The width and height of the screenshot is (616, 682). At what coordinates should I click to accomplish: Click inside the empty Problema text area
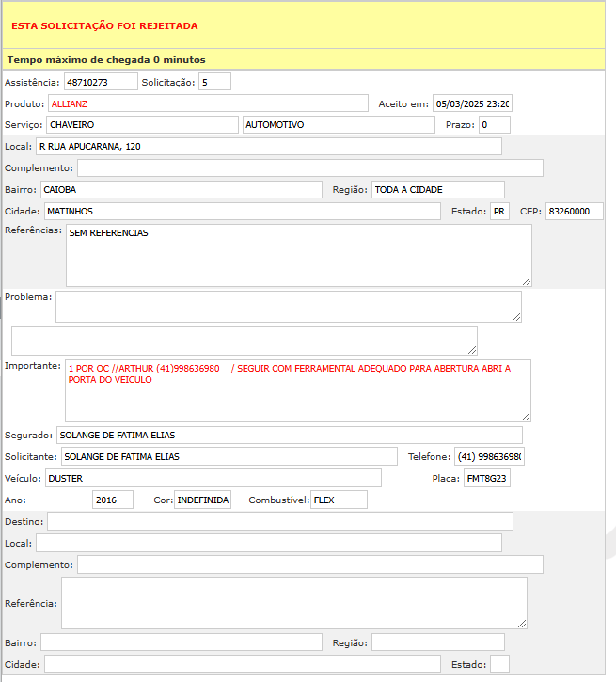point(288,306)
